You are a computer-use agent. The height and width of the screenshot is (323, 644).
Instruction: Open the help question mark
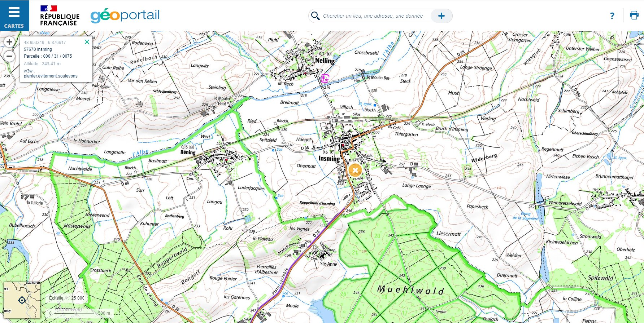click(x=612, y=16)
